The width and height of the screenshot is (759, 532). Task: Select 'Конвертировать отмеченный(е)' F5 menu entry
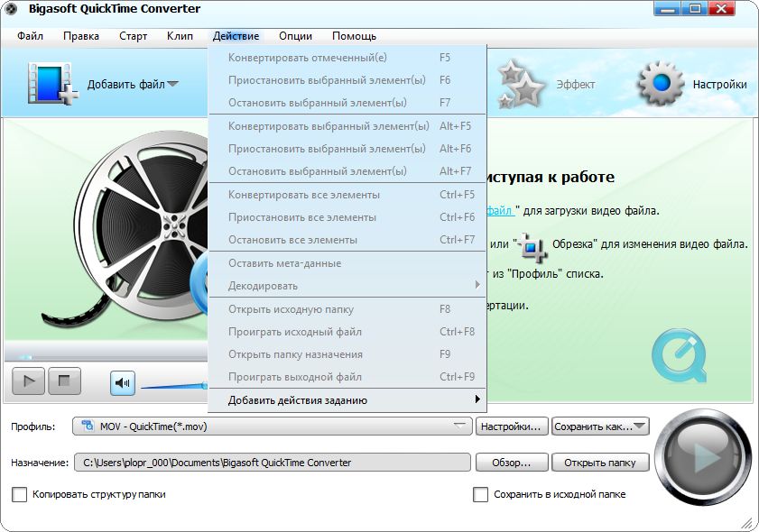tap(347, 58)
